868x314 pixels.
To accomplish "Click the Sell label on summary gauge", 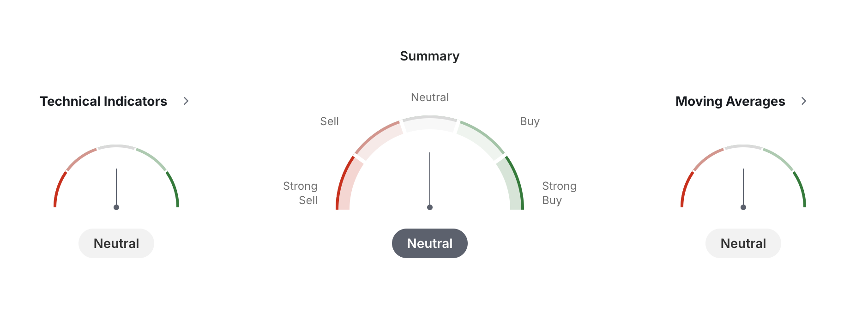I will [329, 121].
